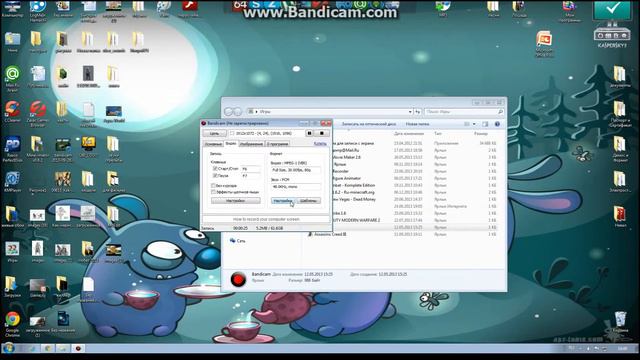
Task: Open the Корзина recycle bin
Action: [620, 322]
